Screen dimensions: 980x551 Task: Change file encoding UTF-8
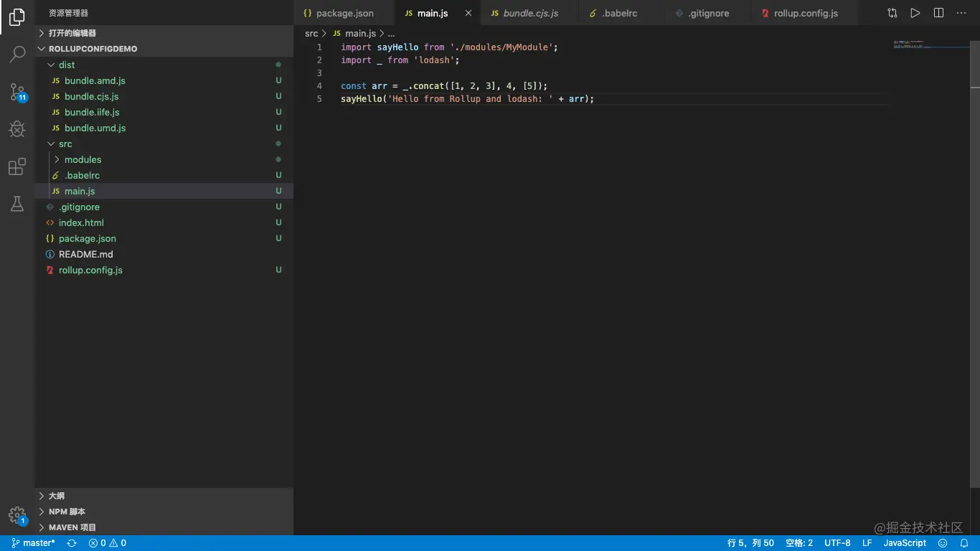point(837,543)
